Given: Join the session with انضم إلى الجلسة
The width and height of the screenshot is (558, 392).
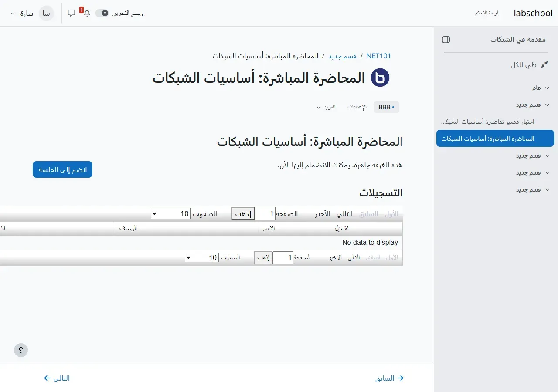Looking at the screenshot, I should [x=62, y=169].
